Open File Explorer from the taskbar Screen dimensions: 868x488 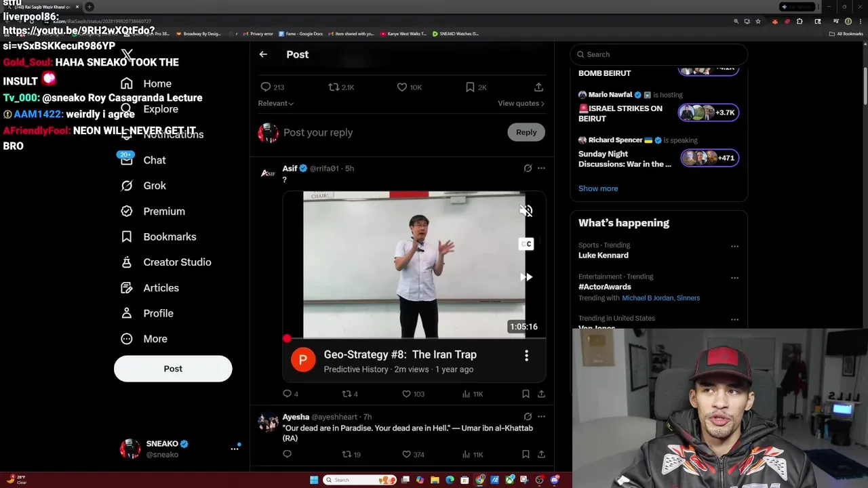435,480
